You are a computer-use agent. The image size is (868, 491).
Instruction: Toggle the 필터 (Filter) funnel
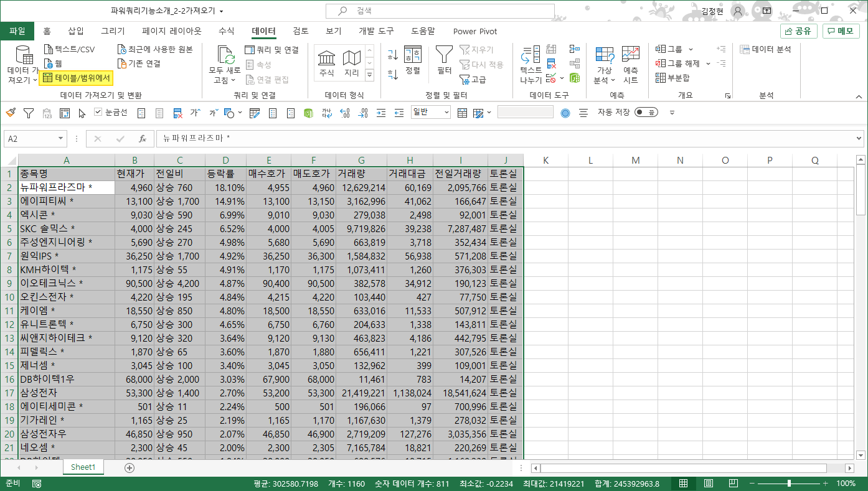444,61
